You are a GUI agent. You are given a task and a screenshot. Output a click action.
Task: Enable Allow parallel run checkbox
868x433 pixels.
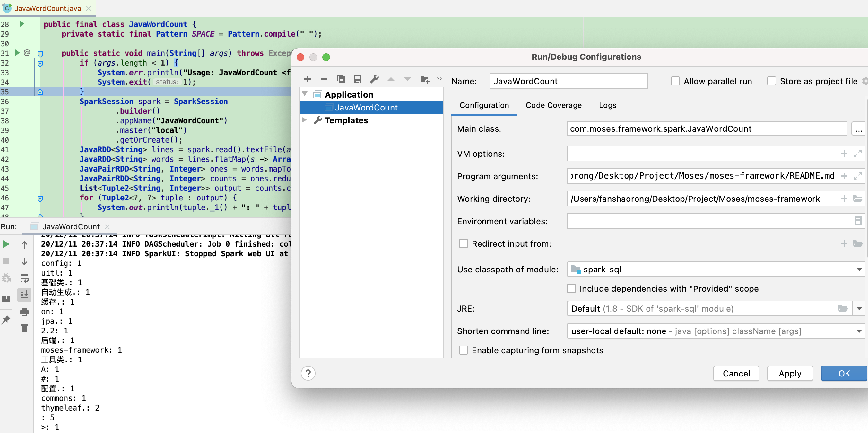click(675, 81)
